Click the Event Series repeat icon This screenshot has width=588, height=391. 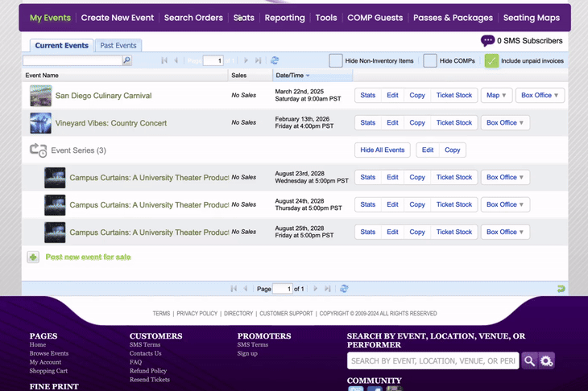pos(38,150)
